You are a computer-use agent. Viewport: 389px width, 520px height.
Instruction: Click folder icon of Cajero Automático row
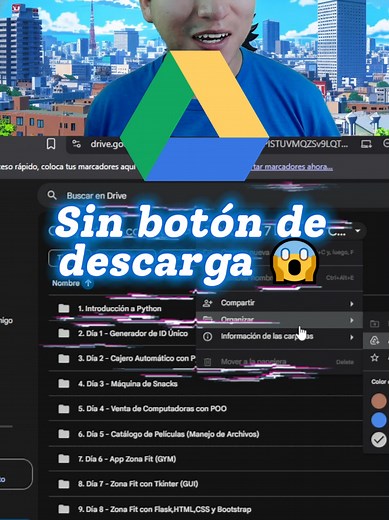tap(64, 358)
